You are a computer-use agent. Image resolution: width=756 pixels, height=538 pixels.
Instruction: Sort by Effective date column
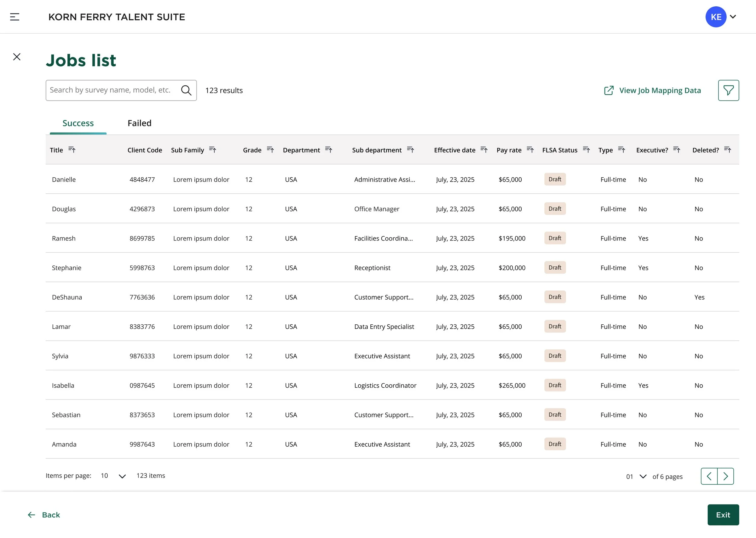pos(484,150)
